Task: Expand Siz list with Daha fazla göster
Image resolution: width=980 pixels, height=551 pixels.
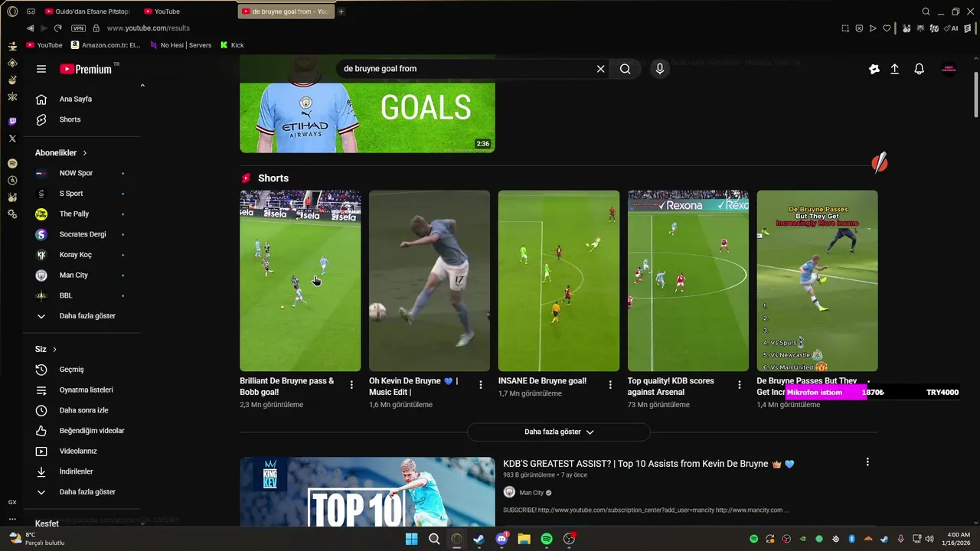Action: (83, 492)
